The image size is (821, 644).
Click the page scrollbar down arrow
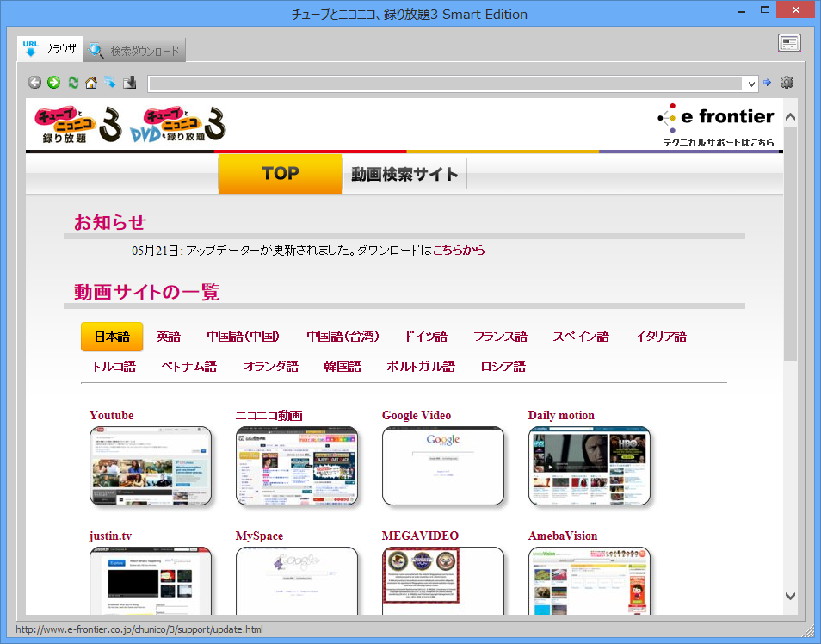(790, 596)
